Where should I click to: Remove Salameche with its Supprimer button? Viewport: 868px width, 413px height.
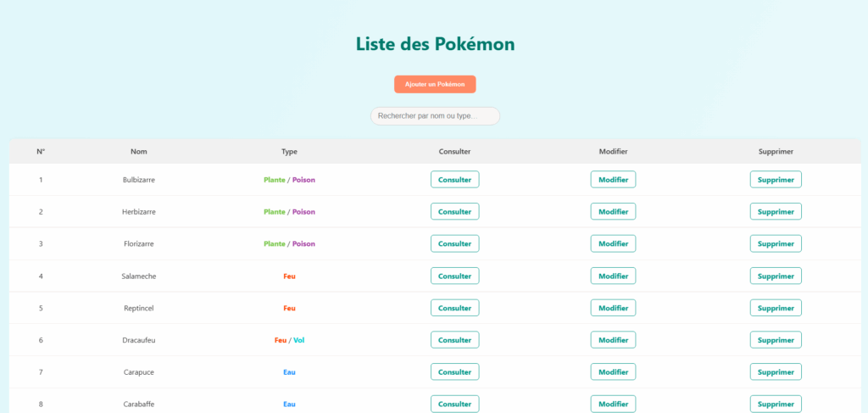point(776,276)
